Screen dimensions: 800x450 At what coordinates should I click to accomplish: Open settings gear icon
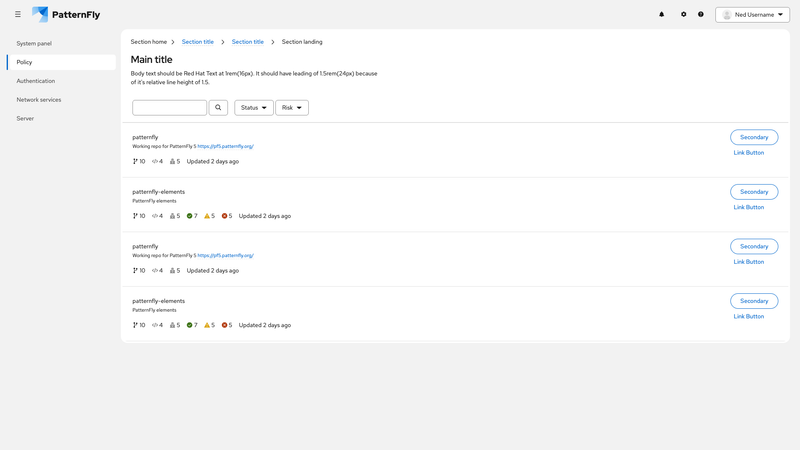[684, 14]
